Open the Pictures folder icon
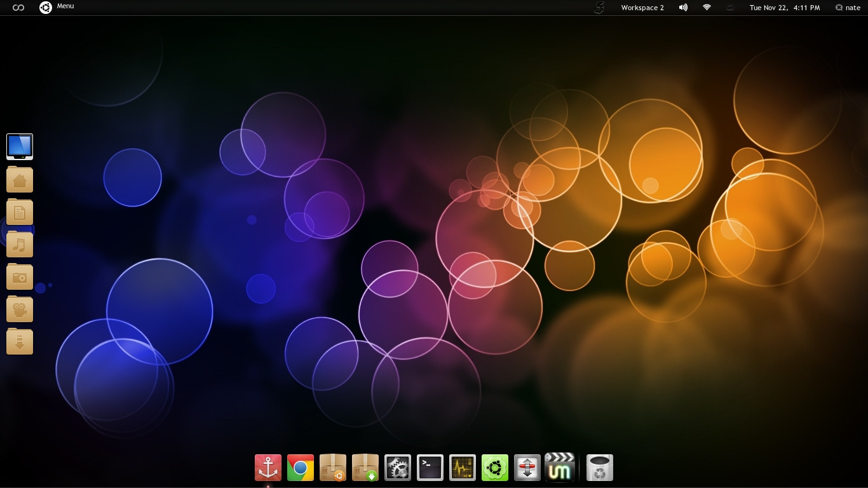This screenshot has height=488, width=868. [20, 277]
